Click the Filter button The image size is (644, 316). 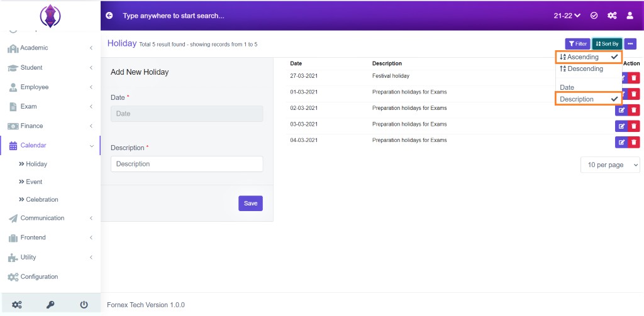(x=577, y=43)
